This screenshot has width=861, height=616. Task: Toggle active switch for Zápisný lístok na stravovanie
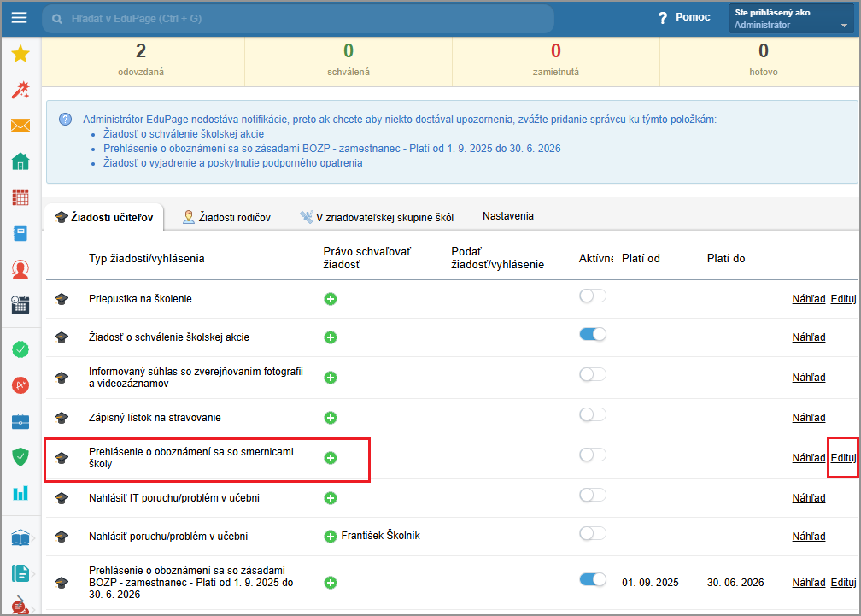[x=592, y=414]
